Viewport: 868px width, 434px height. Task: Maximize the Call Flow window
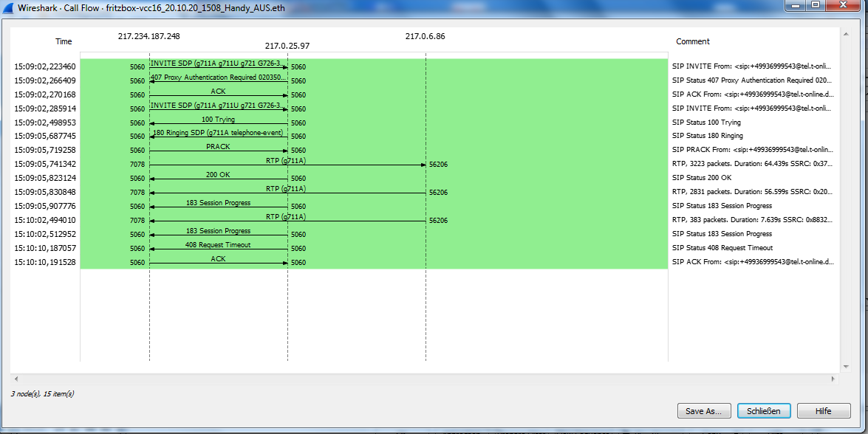[x=815, y=6]
